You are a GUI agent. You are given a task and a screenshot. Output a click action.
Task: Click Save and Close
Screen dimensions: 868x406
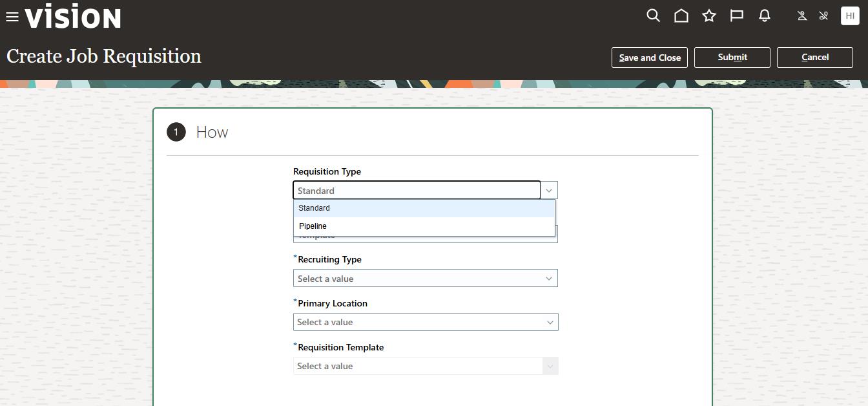point(649,57)
